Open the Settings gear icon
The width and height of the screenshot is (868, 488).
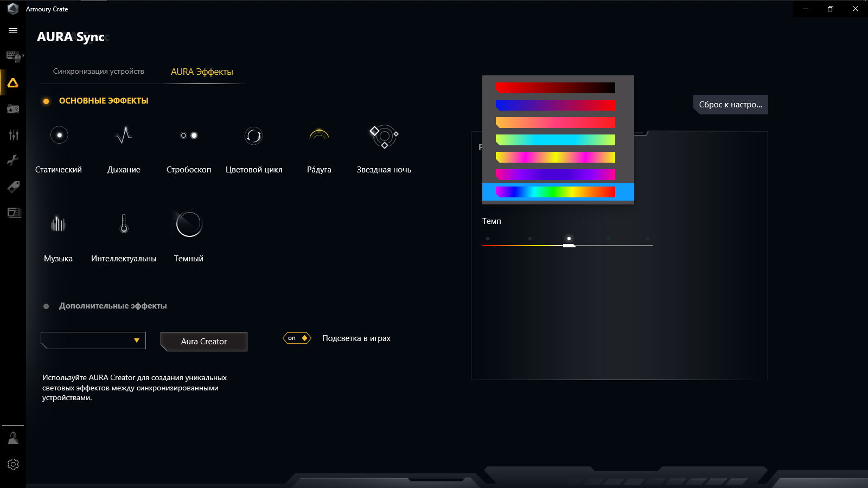(x=13, y=464)
